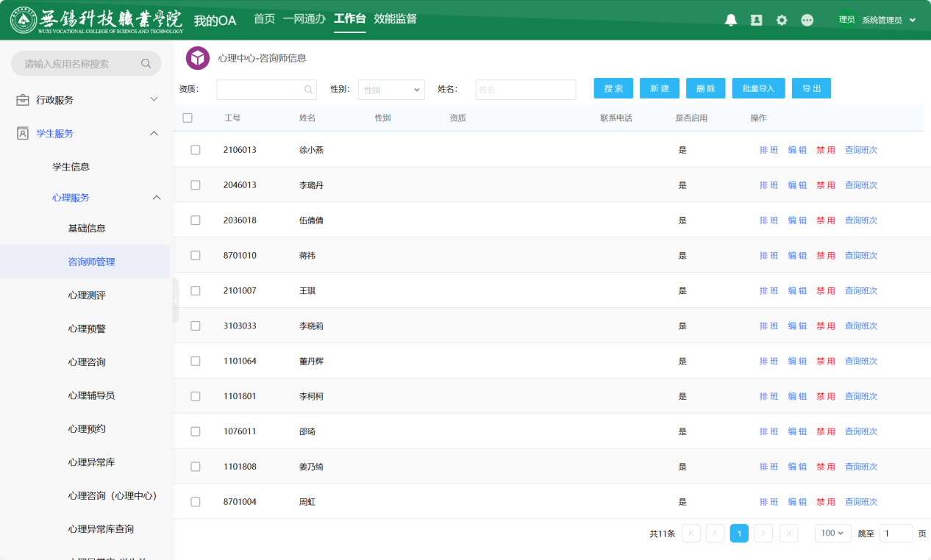
Task: Select the 工作台 tab
Action: (350, 19)
